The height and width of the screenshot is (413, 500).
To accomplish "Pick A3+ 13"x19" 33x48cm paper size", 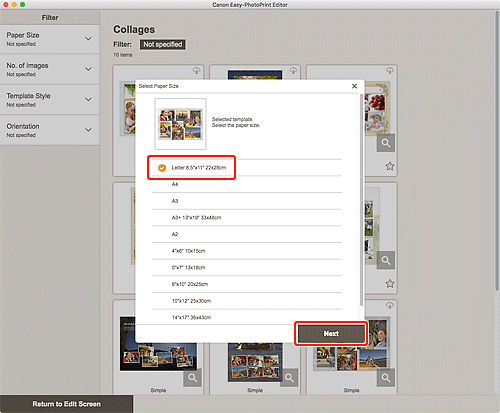I will coord(247,218).
